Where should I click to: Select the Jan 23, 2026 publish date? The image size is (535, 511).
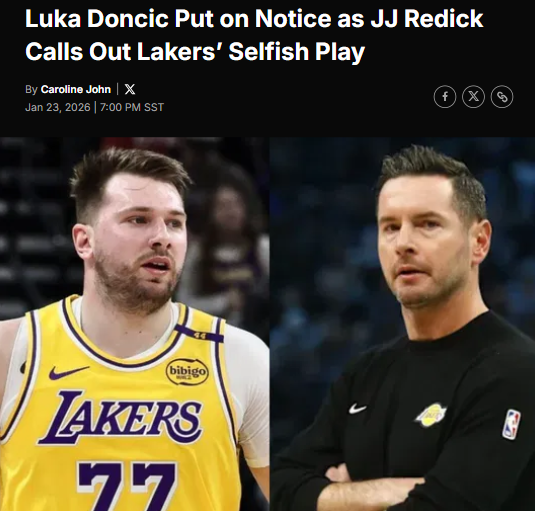pyautogui.click(x=58, y=107)
